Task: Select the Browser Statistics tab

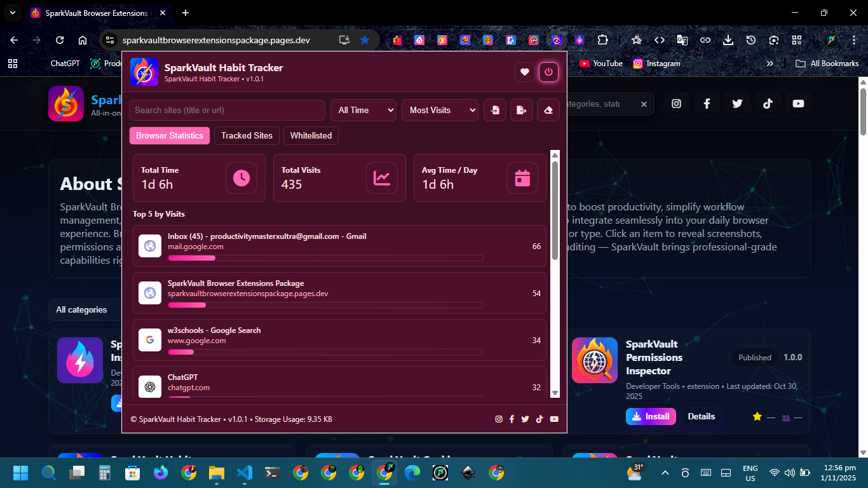Action: tap(169, 135)
